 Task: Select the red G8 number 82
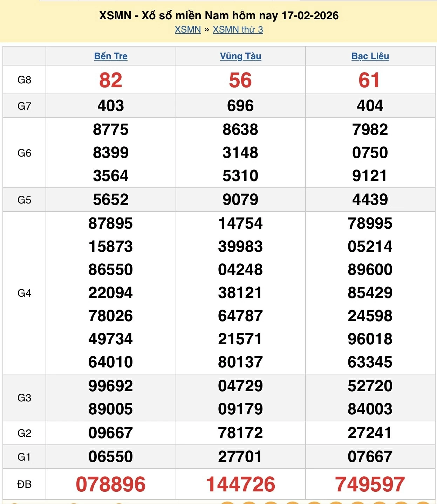(111, 80)
